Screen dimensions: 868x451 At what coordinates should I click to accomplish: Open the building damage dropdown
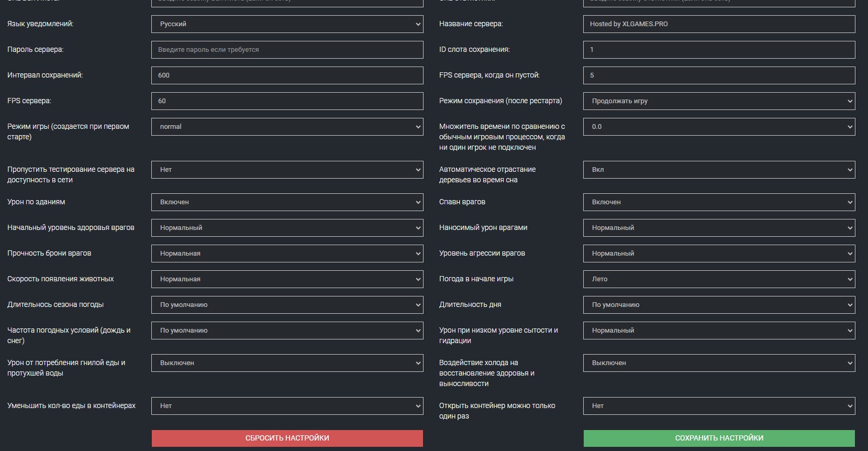pos(287,202)
